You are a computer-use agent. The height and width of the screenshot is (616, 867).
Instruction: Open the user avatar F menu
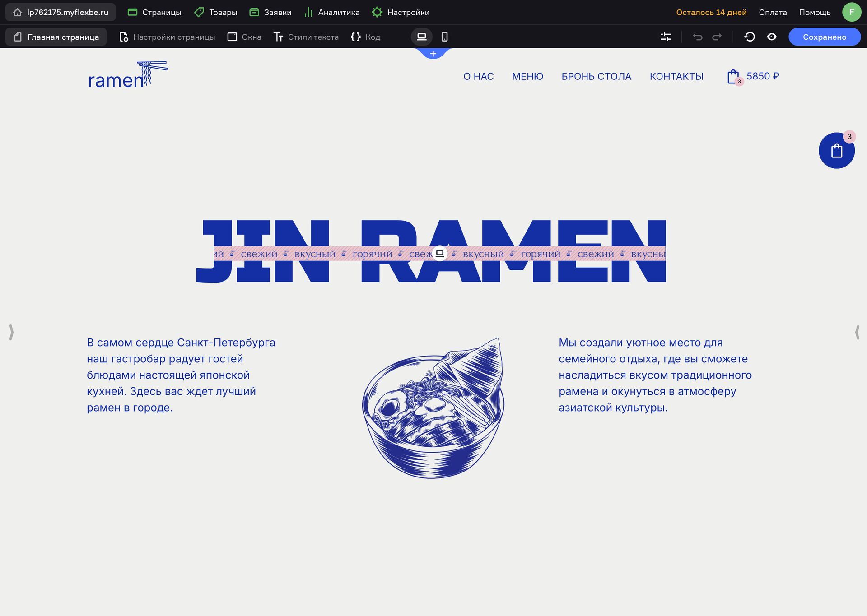(851, 12)
